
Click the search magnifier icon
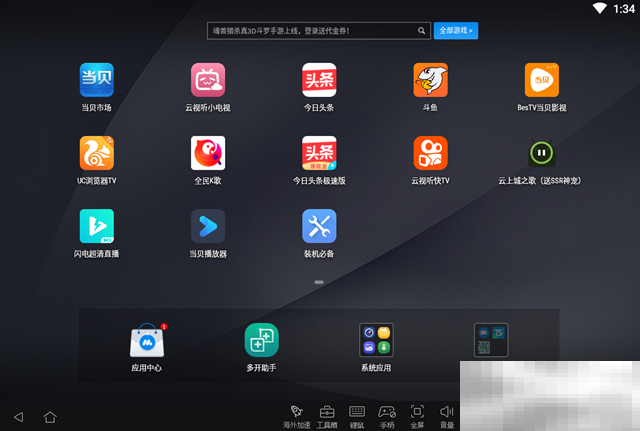point(421,31)
